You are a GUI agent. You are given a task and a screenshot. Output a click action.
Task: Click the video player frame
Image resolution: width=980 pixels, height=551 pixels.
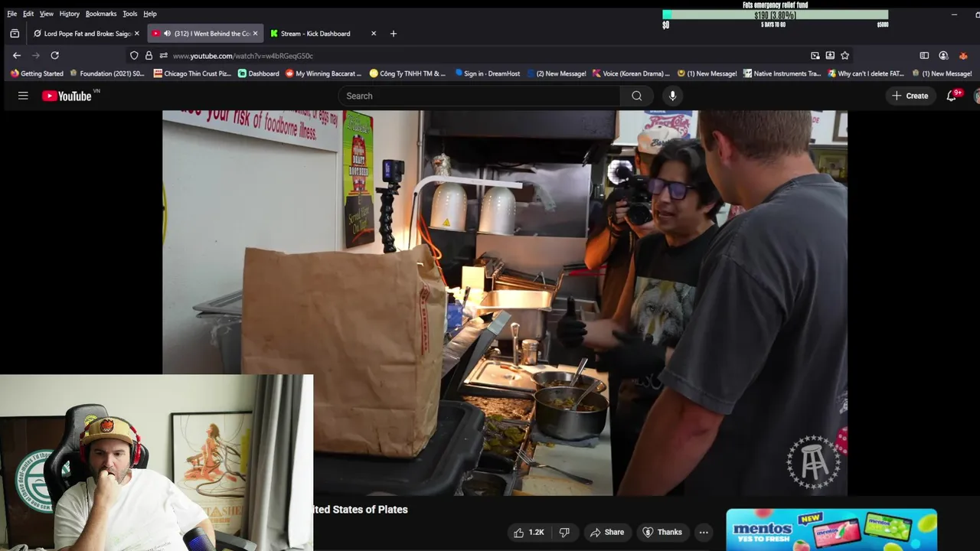click(505, 303)
